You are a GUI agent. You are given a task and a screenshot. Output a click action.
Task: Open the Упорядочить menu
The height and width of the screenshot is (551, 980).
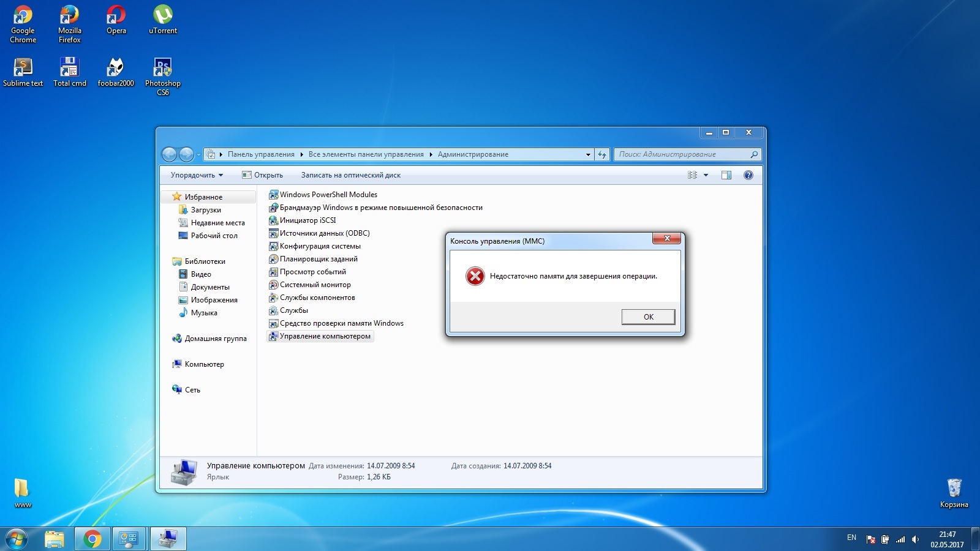[197, 175]
